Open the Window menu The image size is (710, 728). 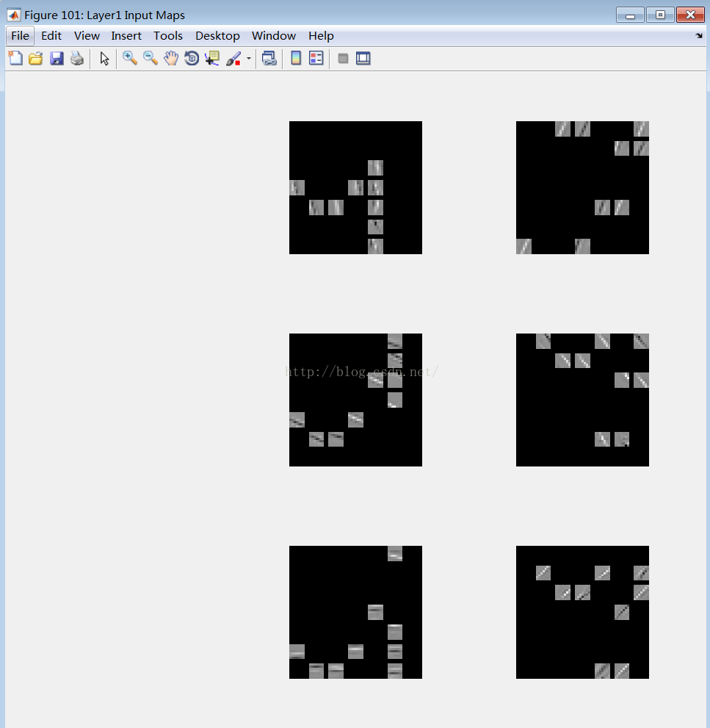(x=274, y=36)
